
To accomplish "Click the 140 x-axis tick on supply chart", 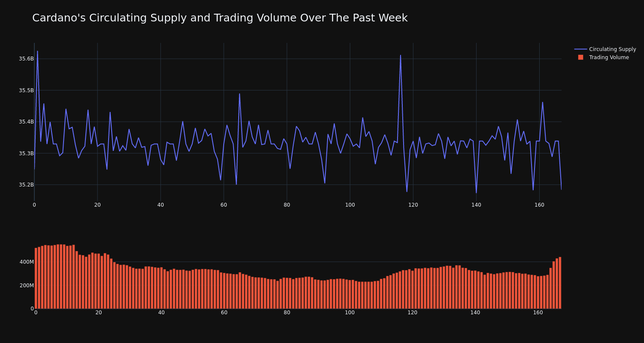I will 476,205.
